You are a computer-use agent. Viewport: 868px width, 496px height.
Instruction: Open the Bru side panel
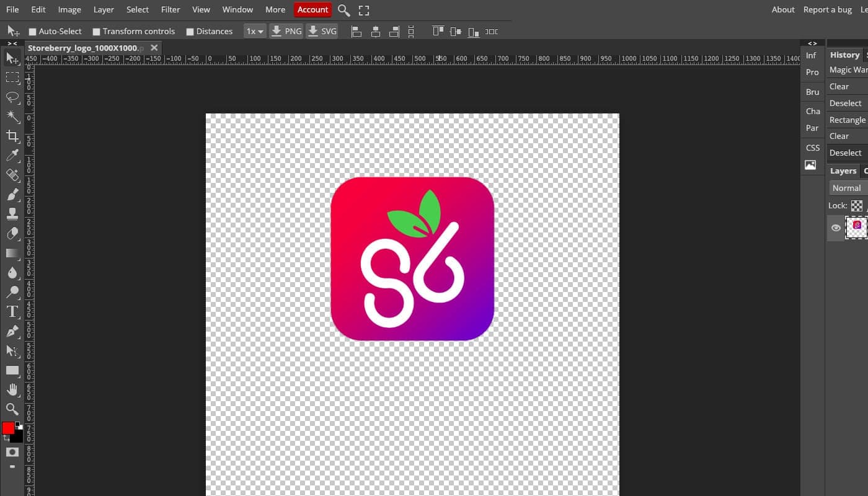click(812, 92)
